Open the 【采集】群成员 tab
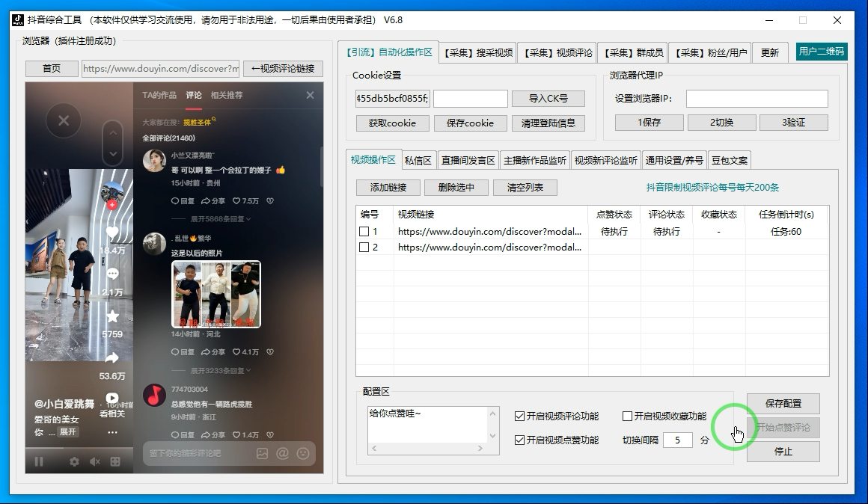The height and width of the screenshot is (504, 868). pyautogui.click(x=633, y=52)
